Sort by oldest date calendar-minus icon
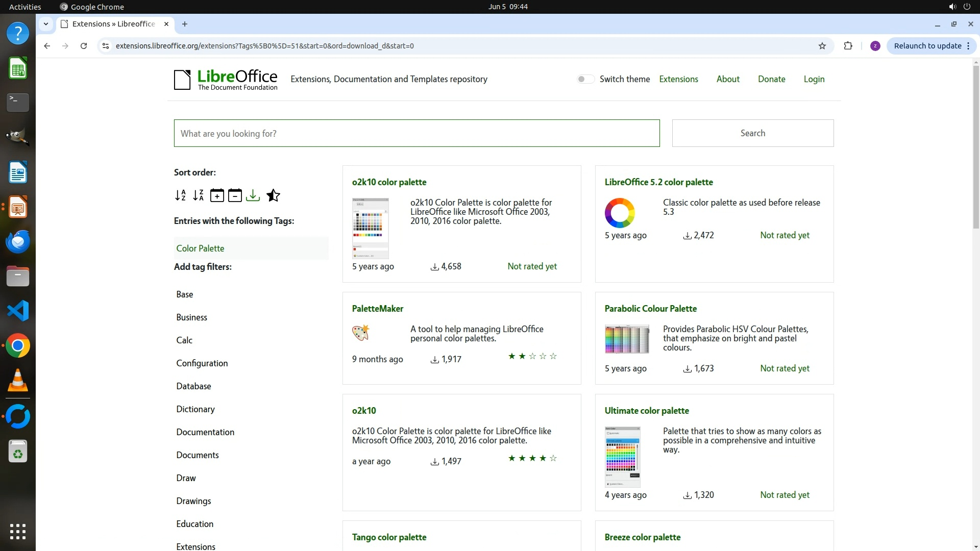The height and width of the screenshot is (551, 980). [235, 195]
